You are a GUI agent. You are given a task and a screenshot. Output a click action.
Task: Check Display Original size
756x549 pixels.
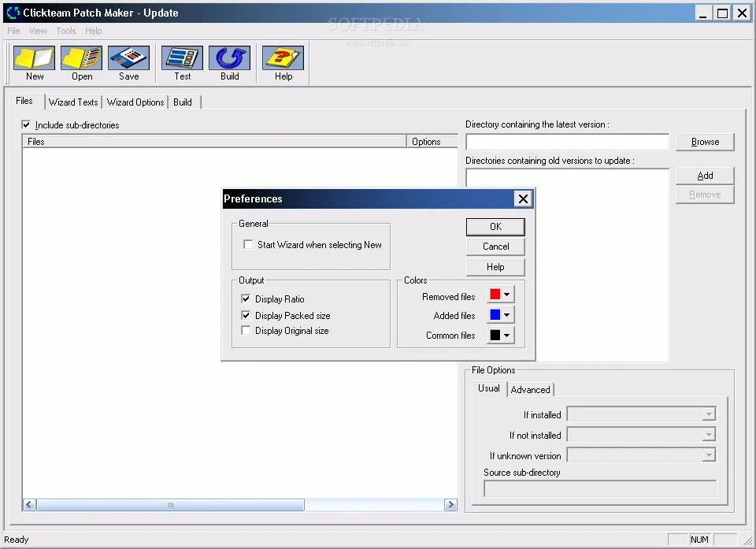243,331
